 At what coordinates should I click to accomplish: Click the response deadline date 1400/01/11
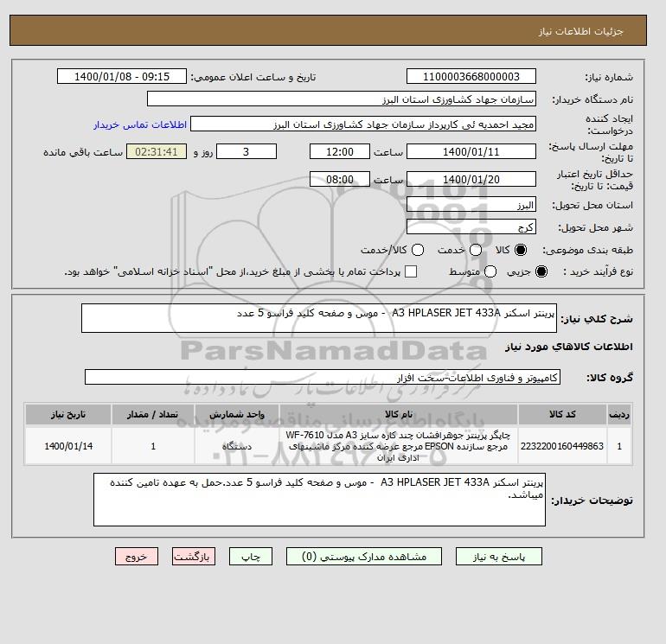click(x=471, y=151)
